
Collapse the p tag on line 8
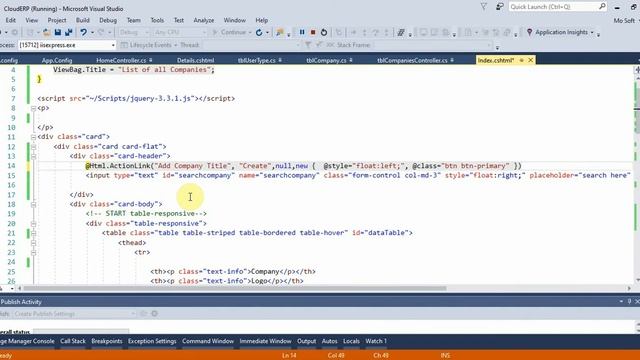tap(33, 108)
